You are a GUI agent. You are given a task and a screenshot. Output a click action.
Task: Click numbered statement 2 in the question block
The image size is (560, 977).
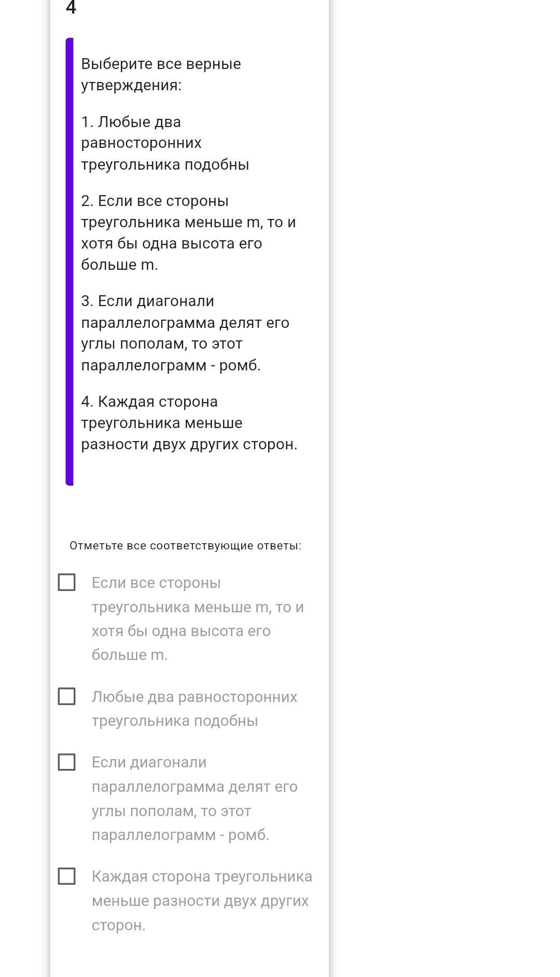188,232
